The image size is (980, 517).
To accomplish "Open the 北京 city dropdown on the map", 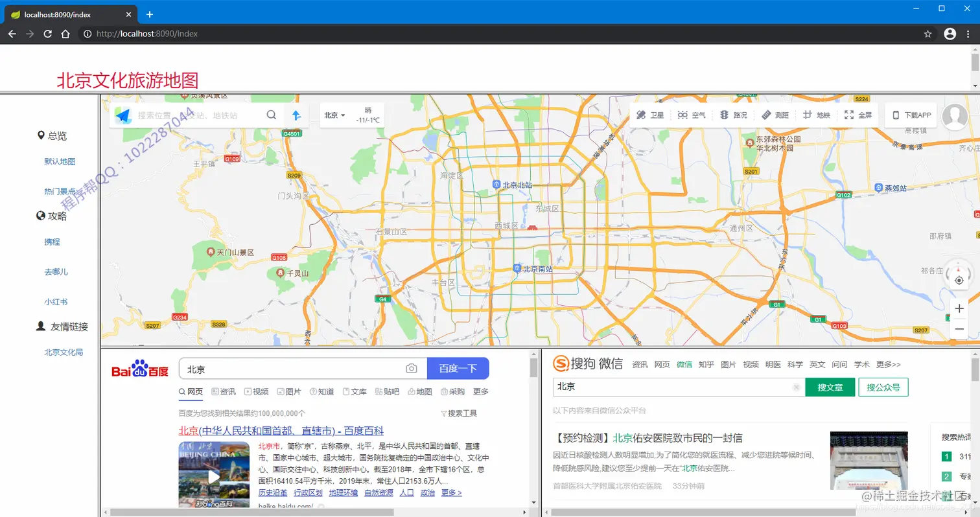I will (334, 115).
